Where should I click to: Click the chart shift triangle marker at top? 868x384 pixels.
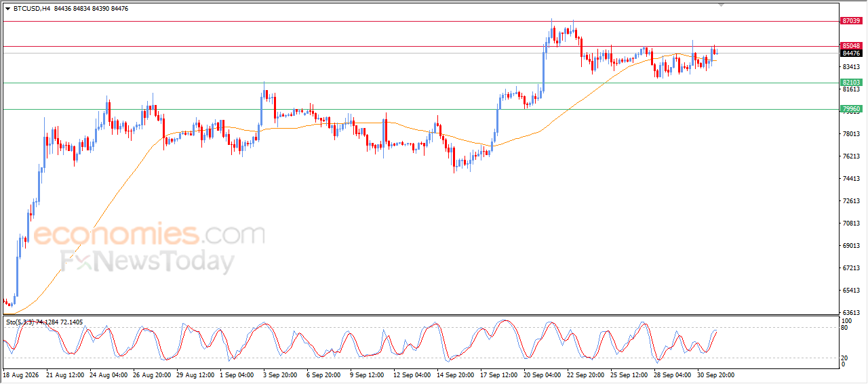point(721,5)
